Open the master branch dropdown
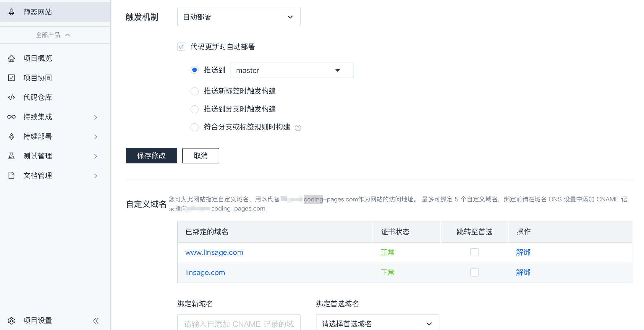 point(292,70)
